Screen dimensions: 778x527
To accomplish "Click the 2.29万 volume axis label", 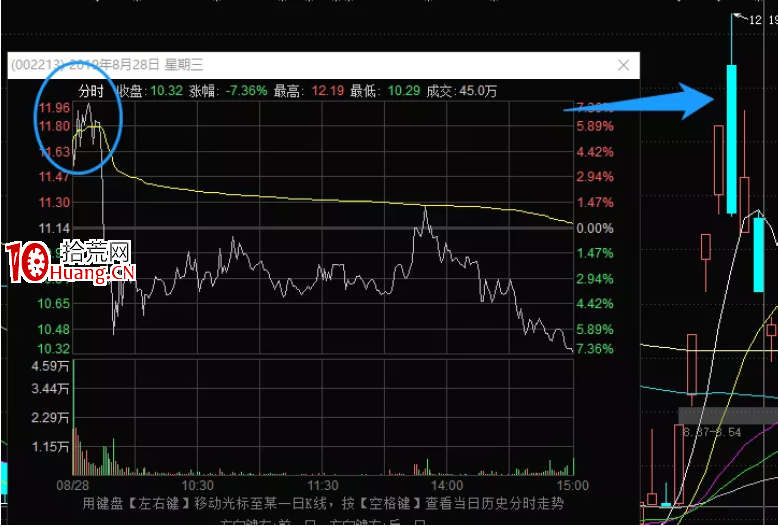I will click(50, 418).
